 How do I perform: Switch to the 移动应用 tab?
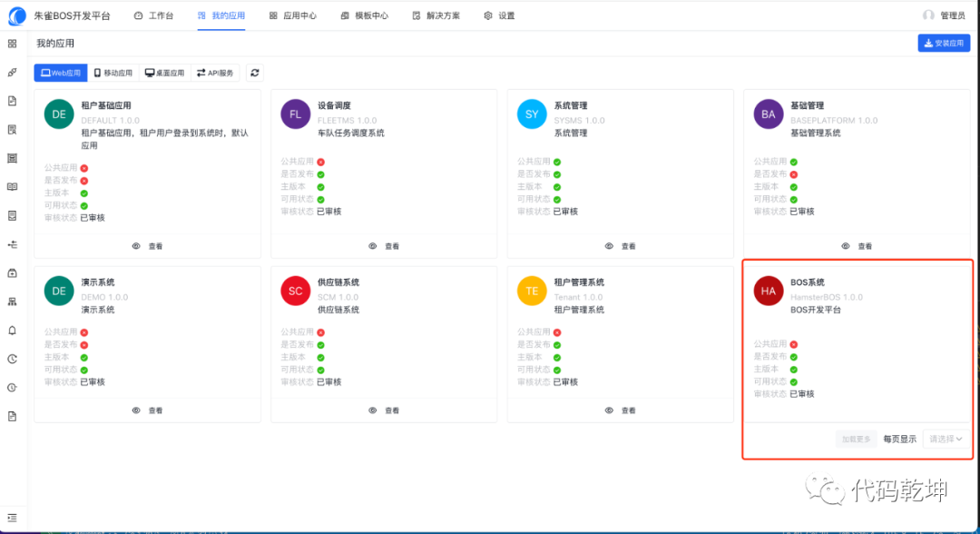coord(113,74)
